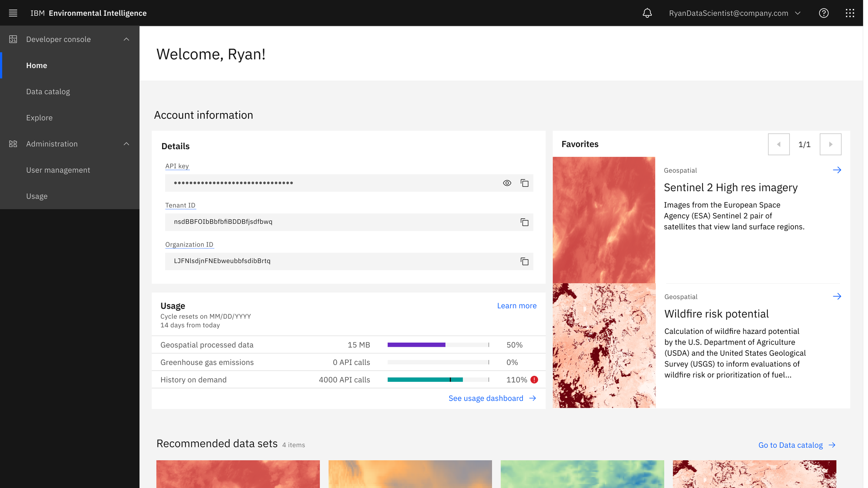This screenshot has width=868, height=488.
Task: Open the app switcher grid icon
Action: click(x=850, y=13)
